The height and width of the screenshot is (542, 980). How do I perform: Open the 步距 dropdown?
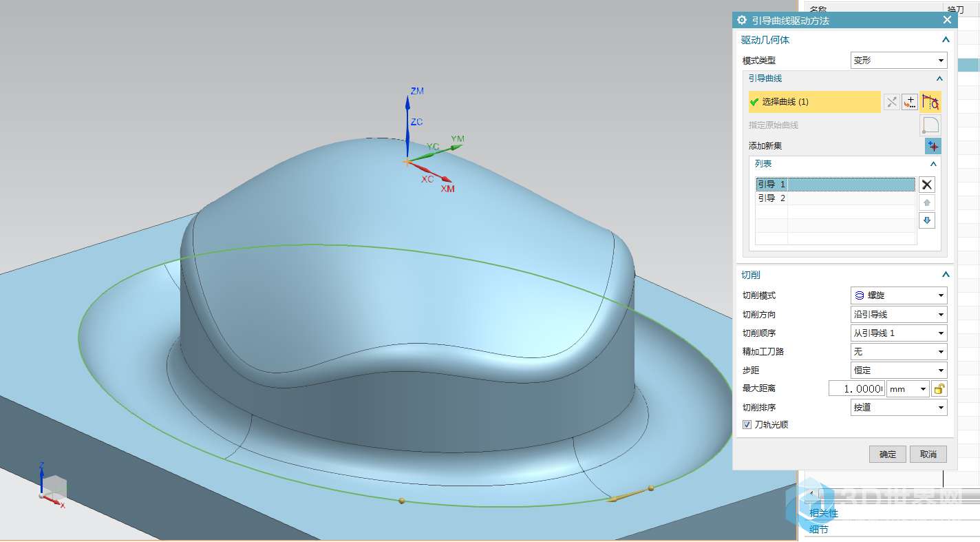[x=899, y=371]
